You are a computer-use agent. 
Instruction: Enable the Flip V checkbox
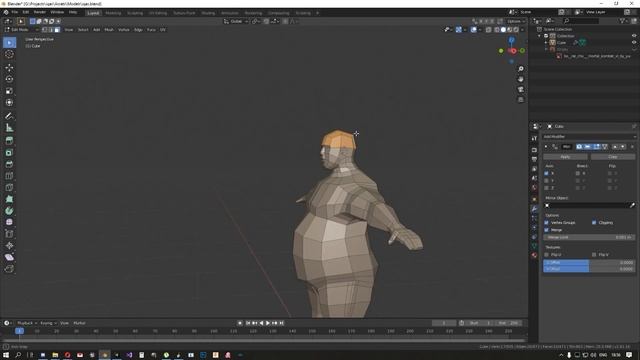coord(594,255)
